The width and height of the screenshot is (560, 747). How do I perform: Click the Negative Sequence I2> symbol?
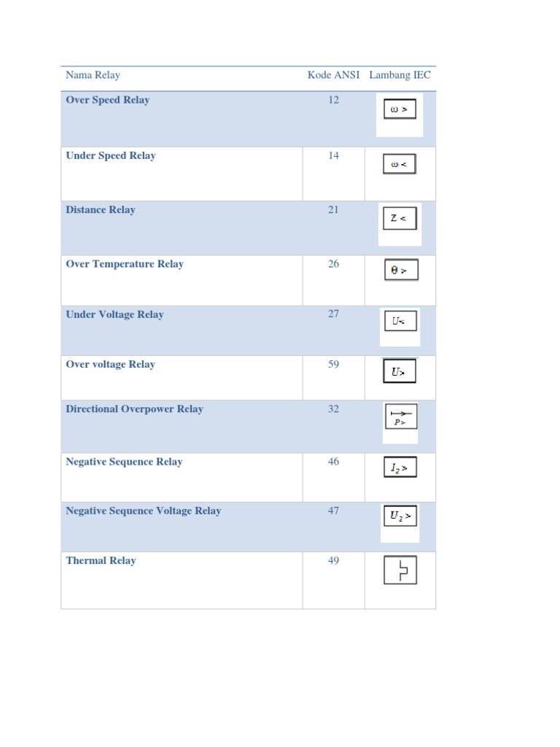tap(400, 468)
